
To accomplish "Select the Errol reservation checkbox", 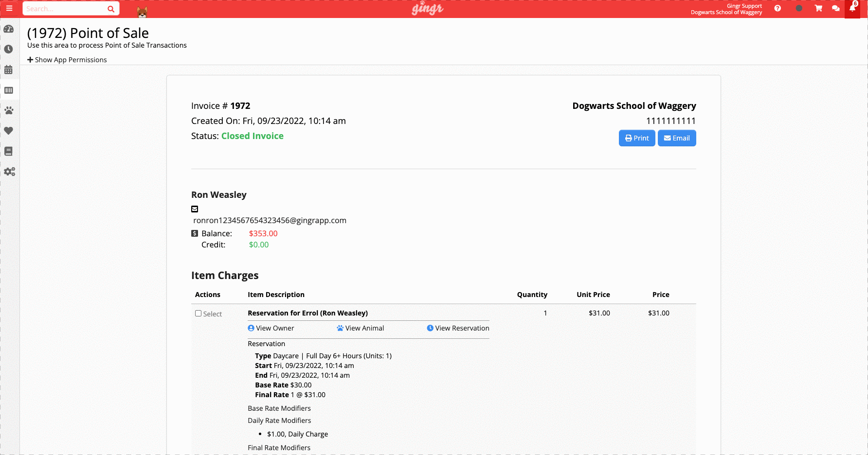I will click(198, 314).
